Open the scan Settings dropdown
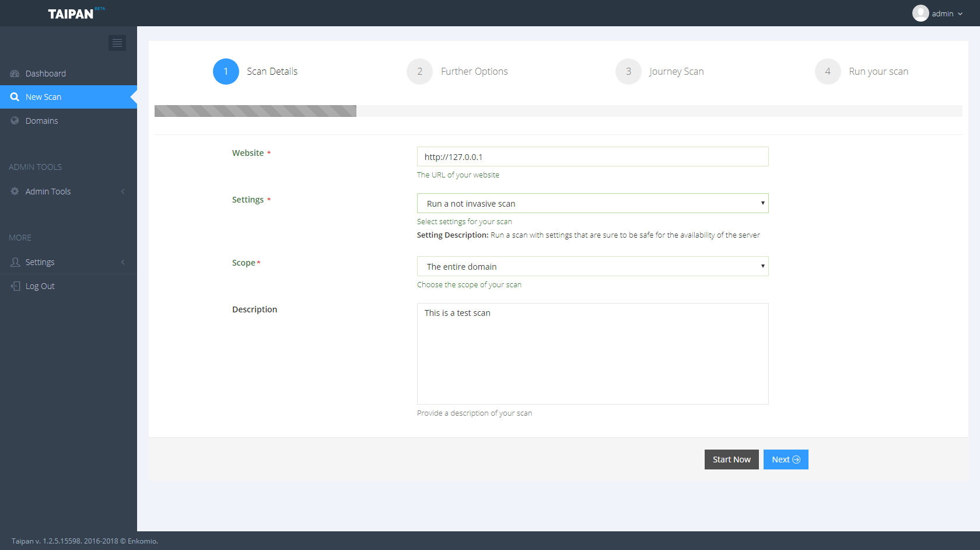 (x=592, y=203)
